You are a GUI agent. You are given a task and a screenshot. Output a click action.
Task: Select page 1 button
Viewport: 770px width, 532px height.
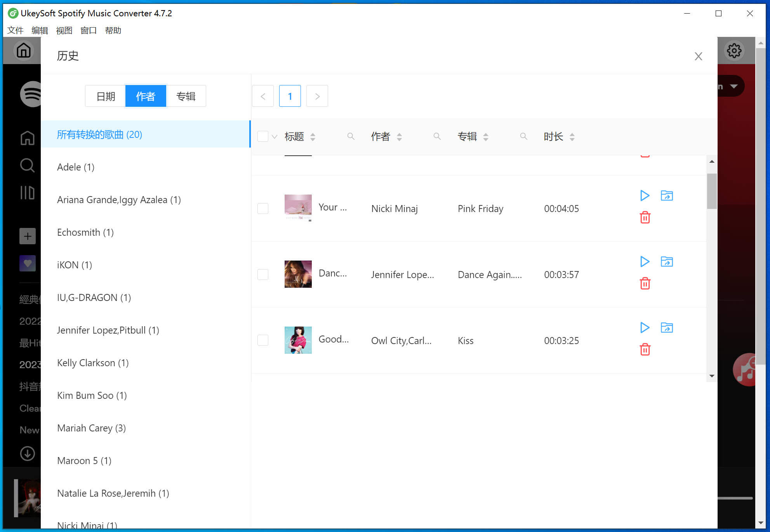click(290, 96)
